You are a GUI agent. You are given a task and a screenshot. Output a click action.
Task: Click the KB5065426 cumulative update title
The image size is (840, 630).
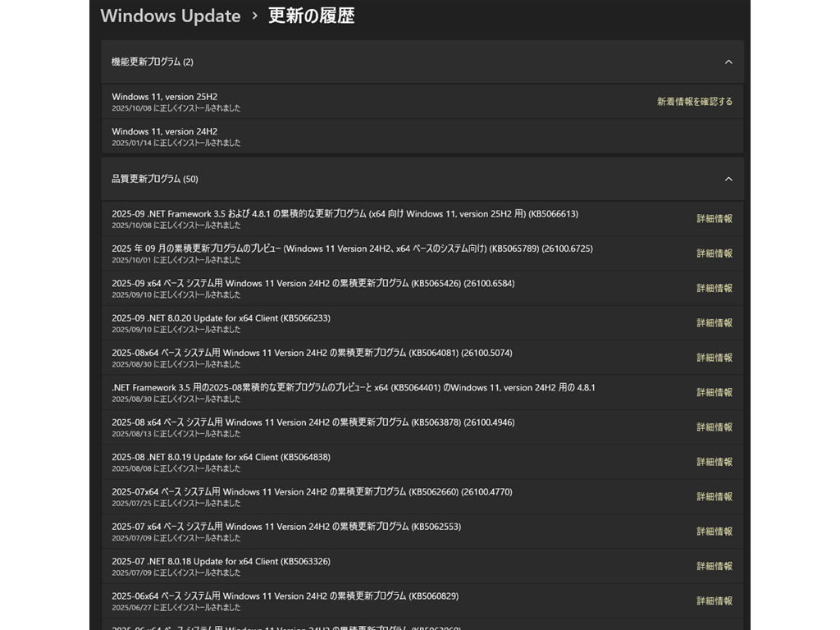click(x=313, y=283)
